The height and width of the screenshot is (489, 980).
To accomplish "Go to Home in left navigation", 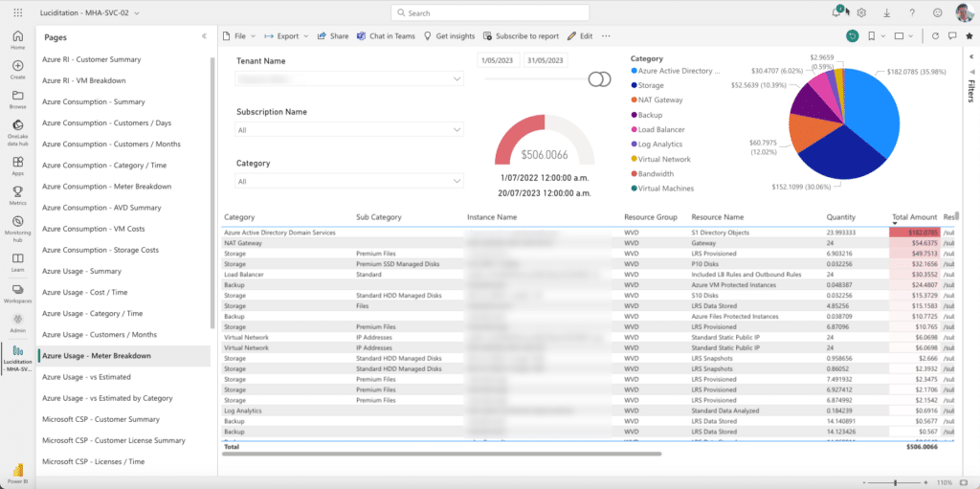I will coord(17,40).
